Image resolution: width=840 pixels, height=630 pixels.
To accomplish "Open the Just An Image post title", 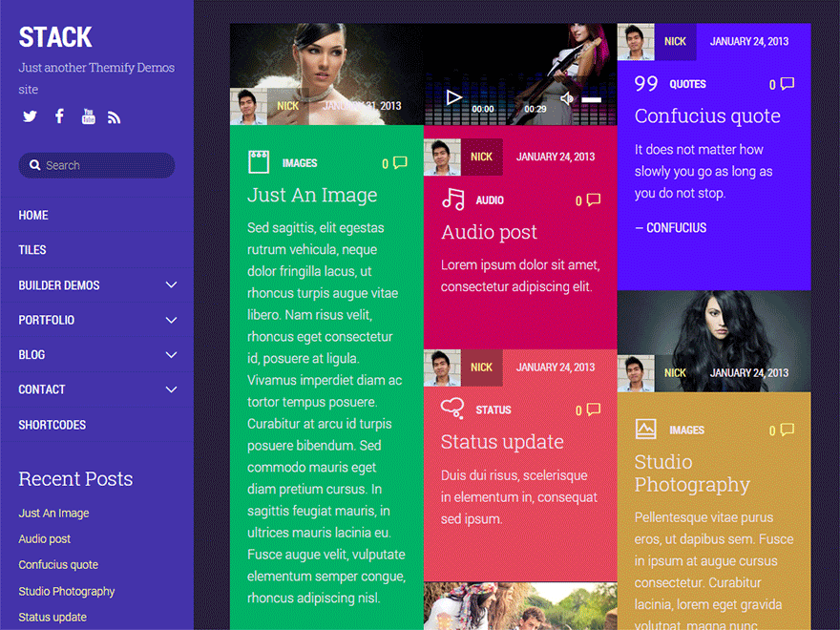I will pyautogui.click(x=312, y=196).
